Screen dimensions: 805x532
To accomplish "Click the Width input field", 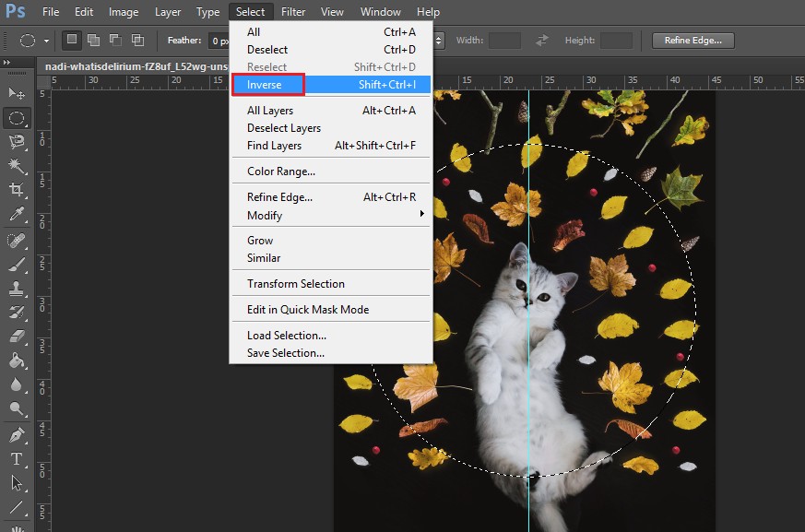I will (504, 40).
